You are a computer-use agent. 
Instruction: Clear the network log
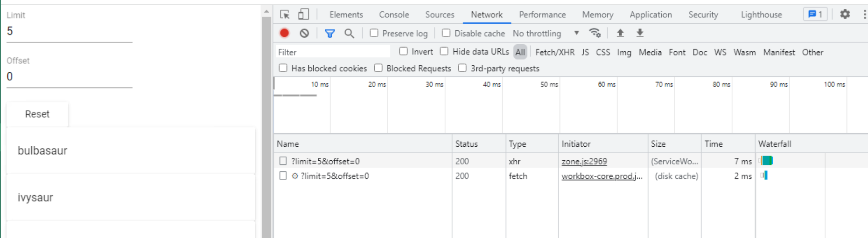pyautogui.click(x=304, y=33)
